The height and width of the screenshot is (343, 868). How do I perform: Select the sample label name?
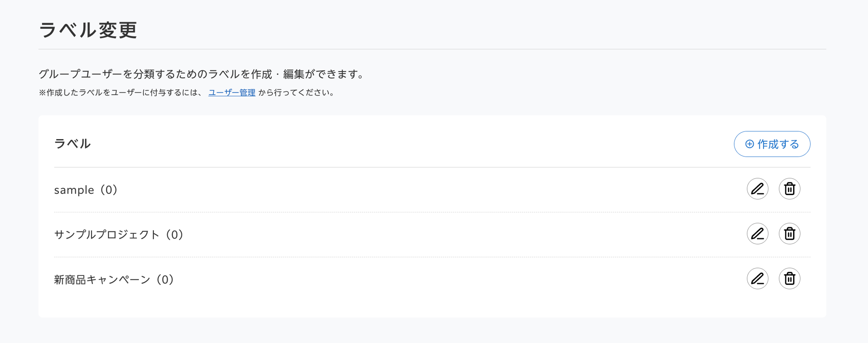(74, 190)
